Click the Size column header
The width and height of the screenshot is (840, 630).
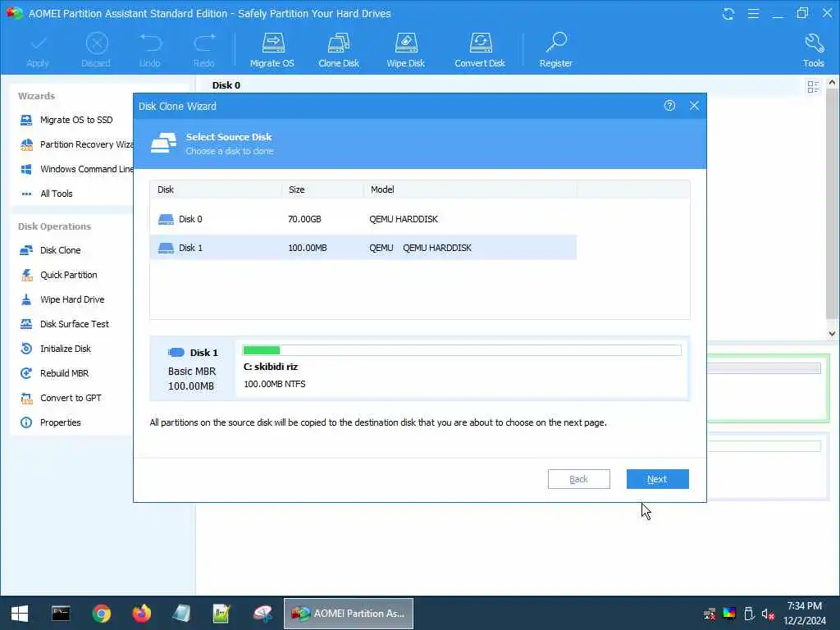click(322, 189)
